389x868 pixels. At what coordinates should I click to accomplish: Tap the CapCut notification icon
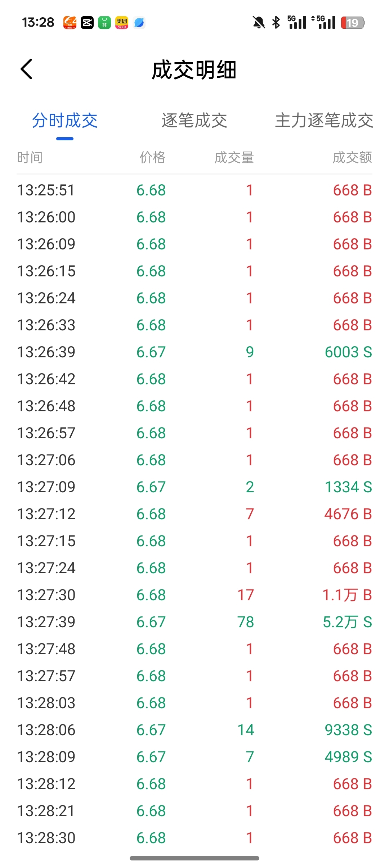pyautogui.click(x=87, y=23)
